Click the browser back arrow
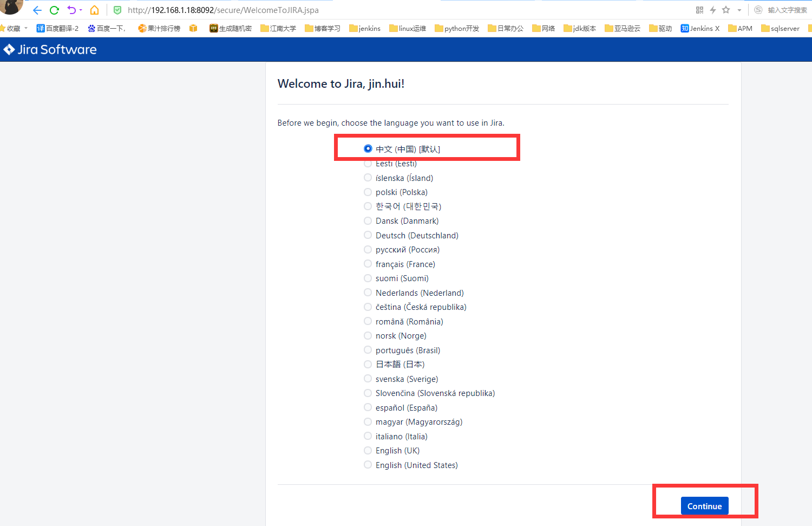812x526 pixels. pyautogui.click(x=37, y=10)
